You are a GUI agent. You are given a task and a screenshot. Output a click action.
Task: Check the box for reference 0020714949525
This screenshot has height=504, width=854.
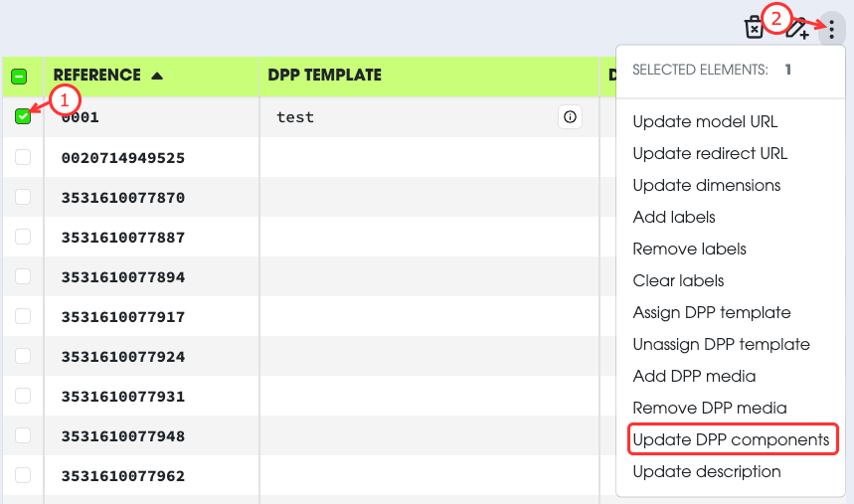[x=23, y=157]
